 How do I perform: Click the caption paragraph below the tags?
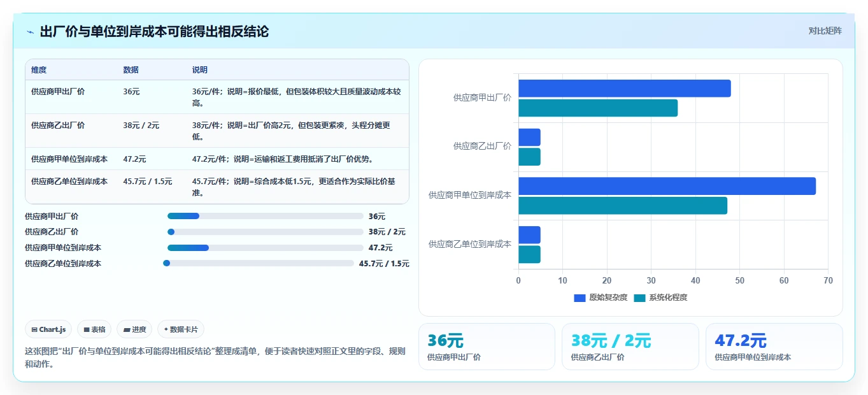215,357
